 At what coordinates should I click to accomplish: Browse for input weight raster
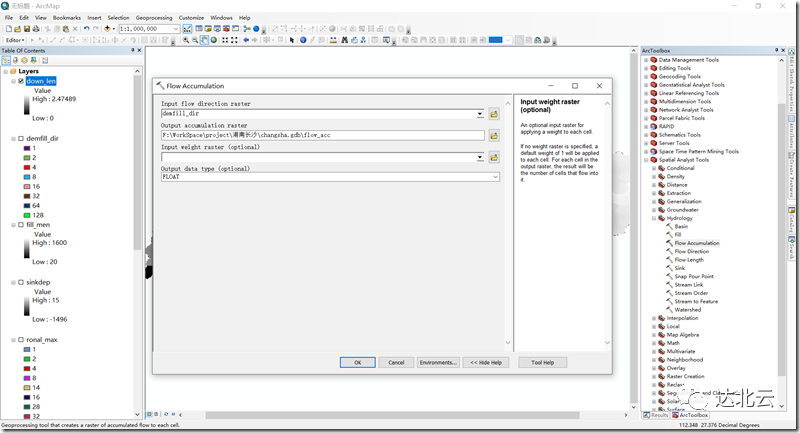click(494, 158)
